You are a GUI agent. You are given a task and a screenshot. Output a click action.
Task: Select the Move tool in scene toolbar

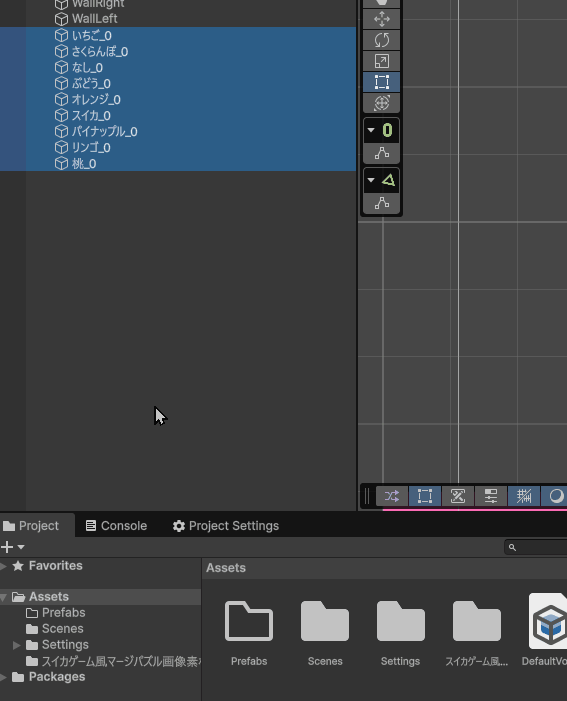tap(381, 19)
